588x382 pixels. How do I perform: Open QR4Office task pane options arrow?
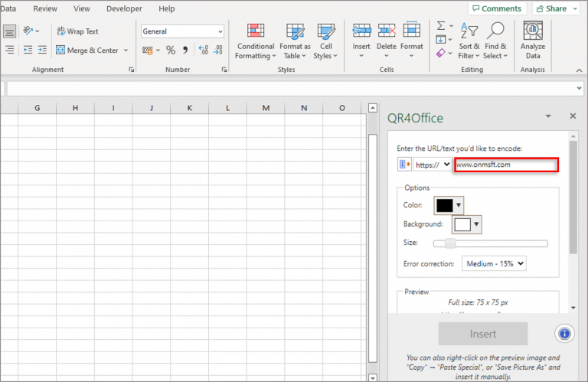coord(548,116)
